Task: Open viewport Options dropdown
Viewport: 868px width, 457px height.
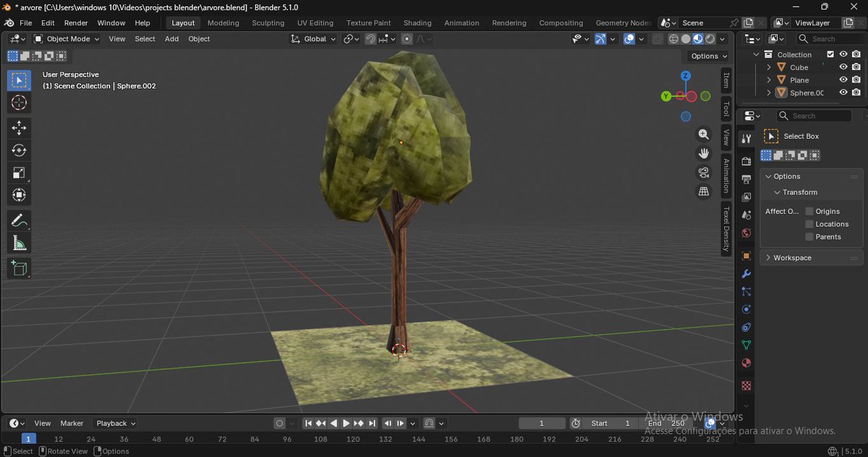Action: (708, 56)
